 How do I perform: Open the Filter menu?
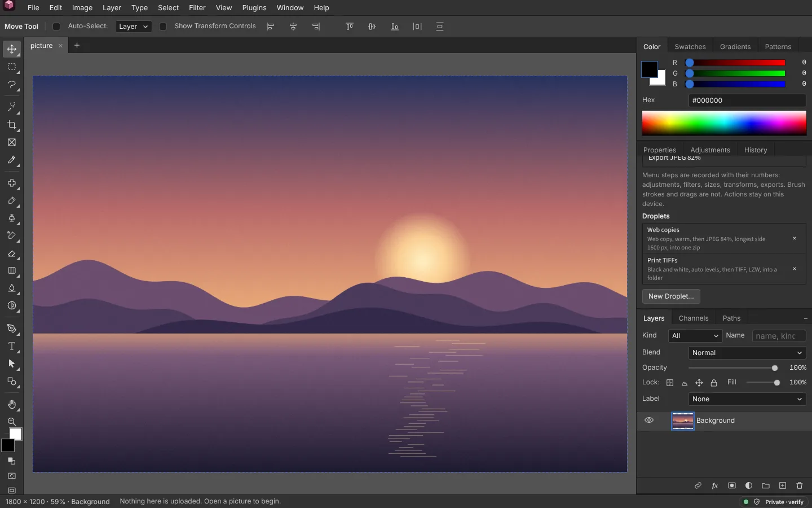tap(197, 8)
